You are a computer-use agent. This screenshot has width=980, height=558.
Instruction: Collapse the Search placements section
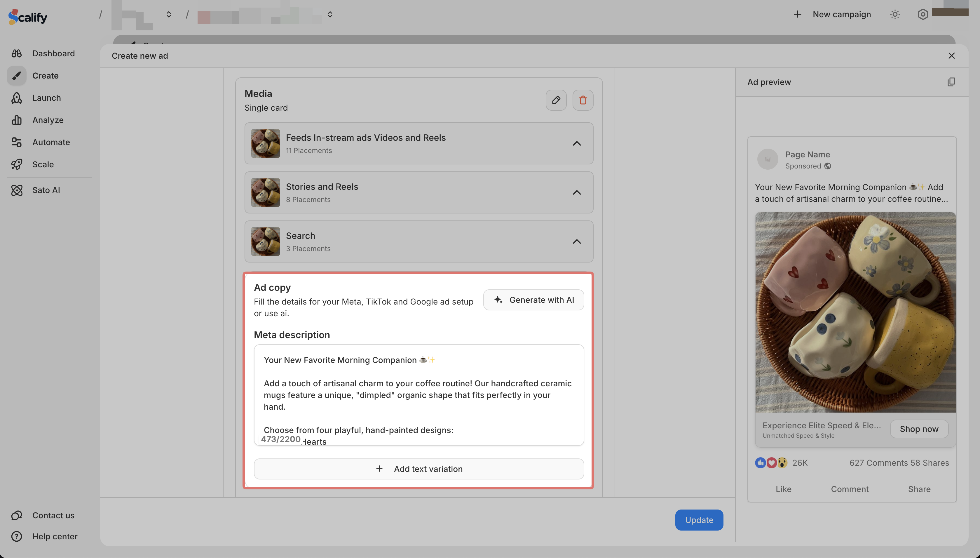[x=576, y=241]
